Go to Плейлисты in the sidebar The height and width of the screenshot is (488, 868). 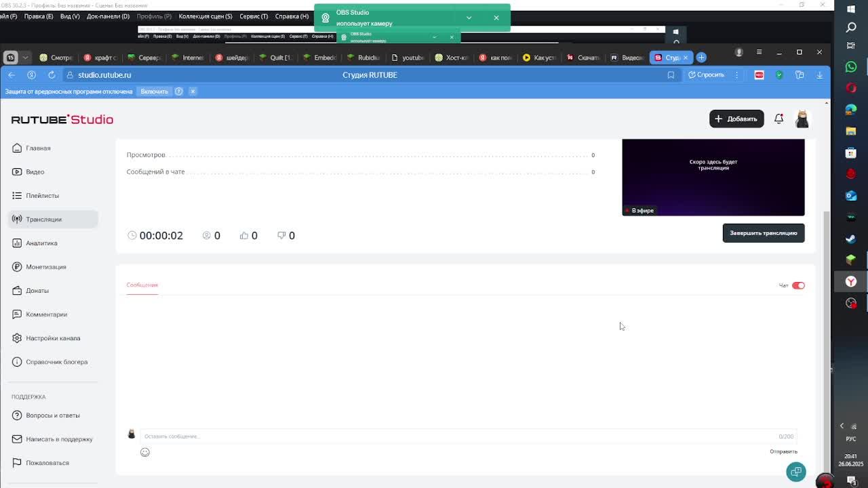[53, 195]
